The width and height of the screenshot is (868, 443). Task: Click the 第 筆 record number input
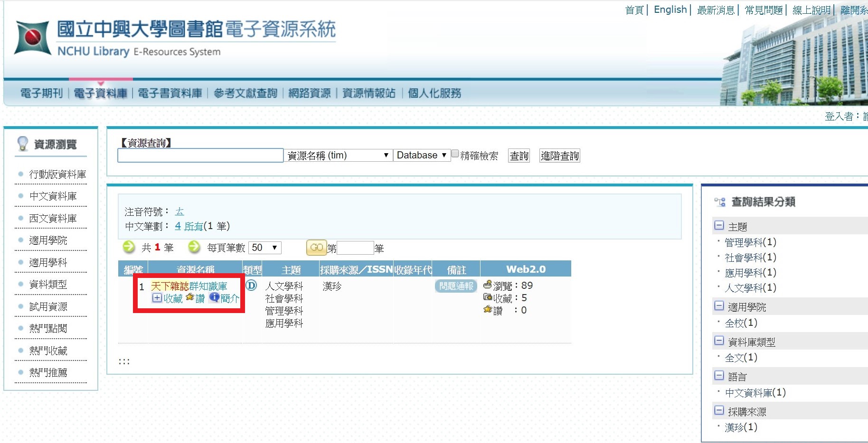pyautogui.click(x=355, y=248)
